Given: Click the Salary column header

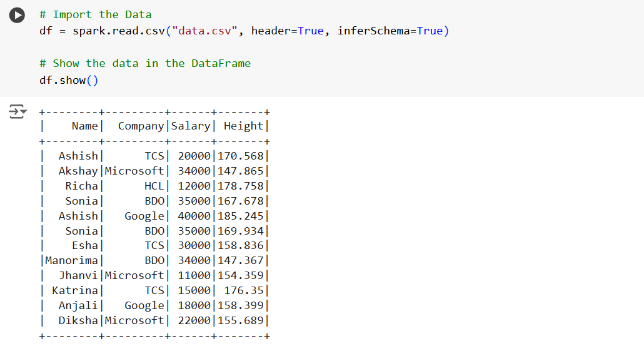Looking at the screenshot, I should pyautogui.click(x=191, y=126).
